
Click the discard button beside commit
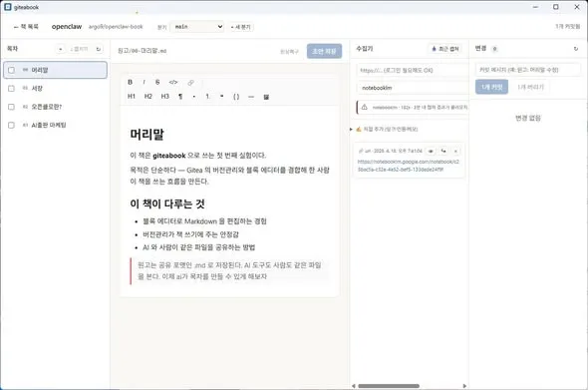point(530,87)
